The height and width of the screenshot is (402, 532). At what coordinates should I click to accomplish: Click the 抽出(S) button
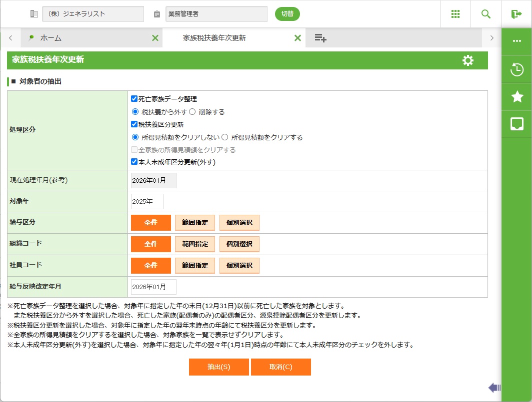point(218,367)
